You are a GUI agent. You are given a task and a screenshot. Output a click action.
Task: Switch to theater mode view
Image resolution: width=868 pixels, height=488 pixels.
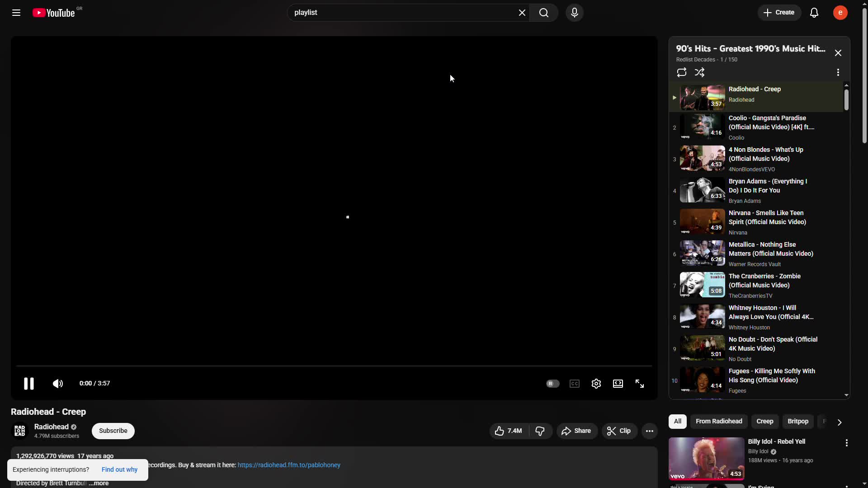[618, 384]
